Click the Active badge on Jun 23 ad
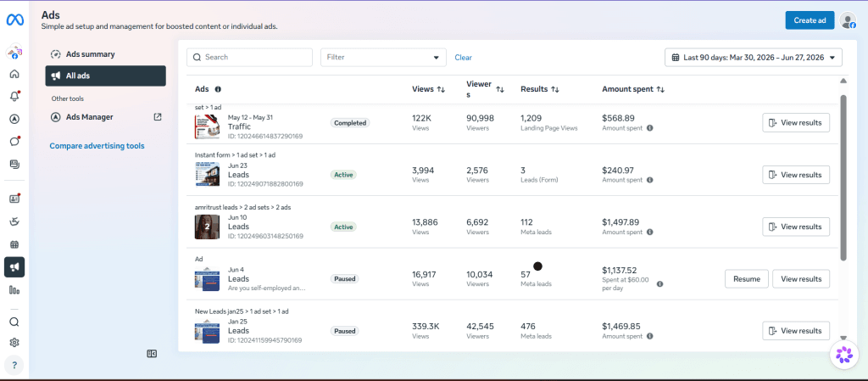 click(x=344, y=175)
